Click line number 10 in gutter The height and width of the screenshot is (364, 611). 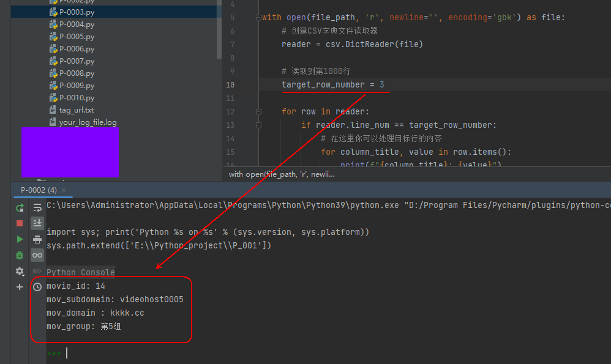pos(230,85)
